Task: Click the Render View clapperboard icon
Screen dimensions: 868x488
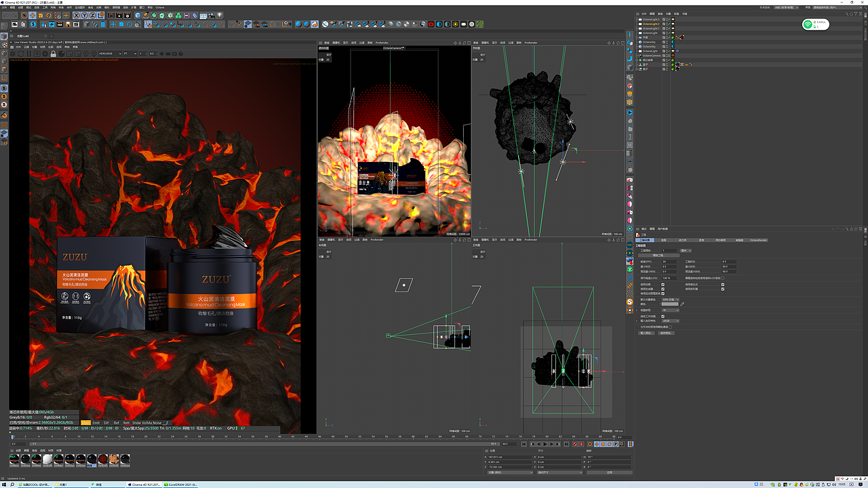Action: pyautogui.click(x=112, y=15)
